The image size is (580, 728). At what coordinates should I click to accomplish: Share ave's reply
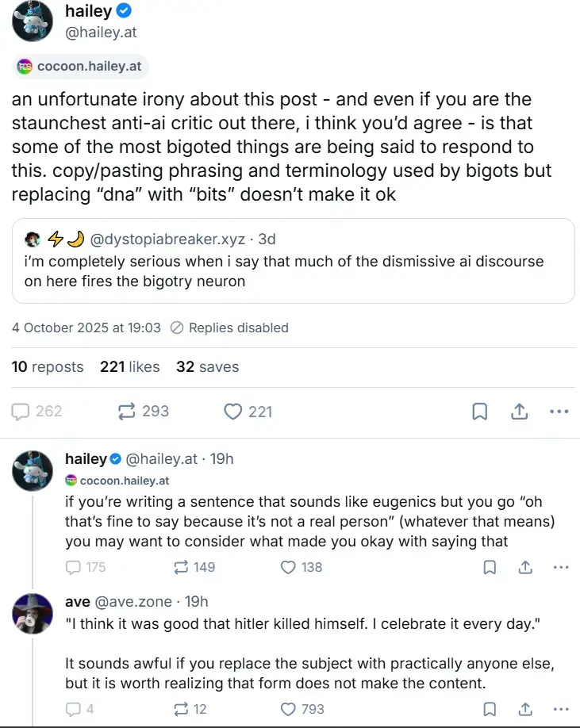(524, 709)
